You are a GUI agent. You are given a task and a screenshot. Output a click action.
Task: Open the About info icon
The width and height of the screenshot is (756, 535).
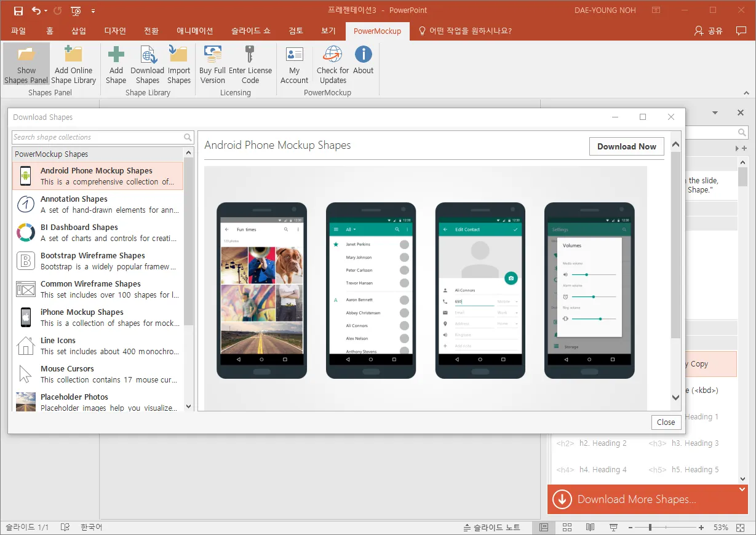point(363,55)
